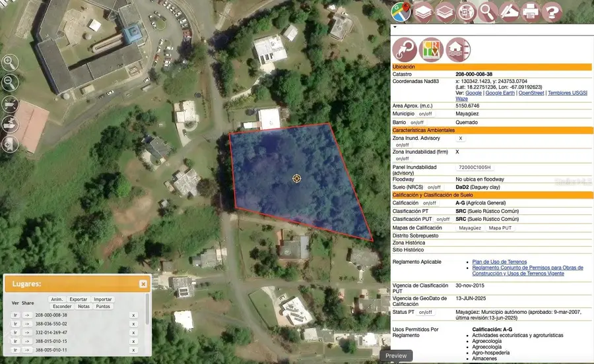Click the pointing hand circular icon
The height and width of the screenshot is (364, 594).
pos(405,49)
